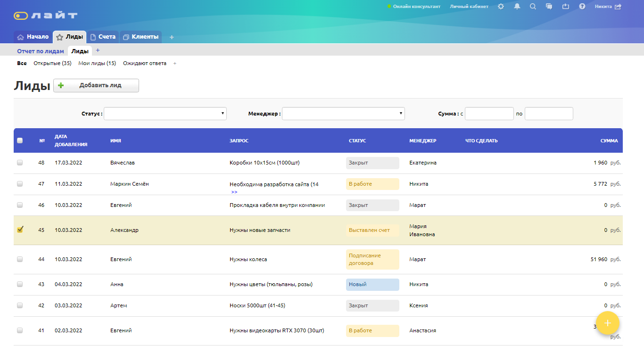Open settings via the gear icon
The width and height of the screenshot is (644, 362).
click(501, 7)
